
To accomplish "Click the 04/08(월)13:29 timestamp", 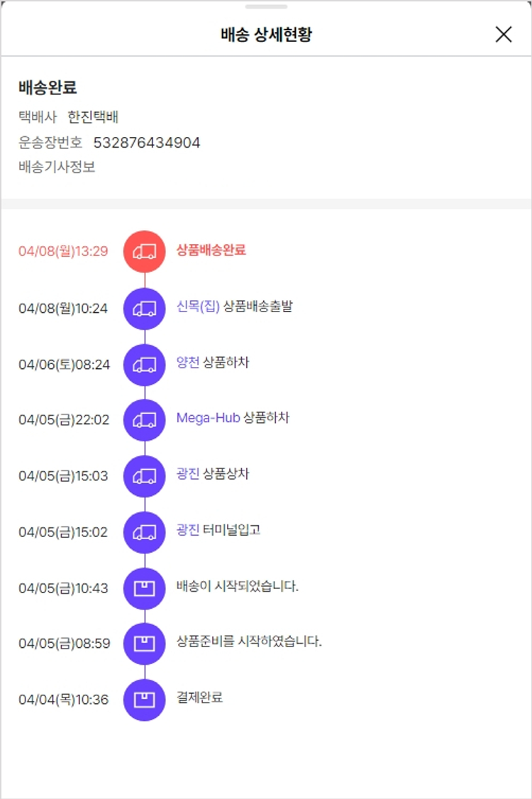I will click(63, 251).
